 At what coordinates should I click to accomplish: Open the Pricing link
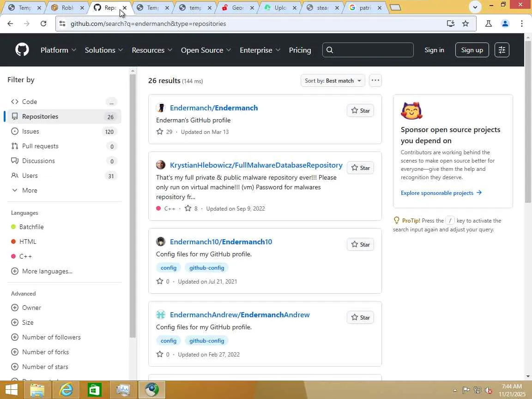click(300, 50)
